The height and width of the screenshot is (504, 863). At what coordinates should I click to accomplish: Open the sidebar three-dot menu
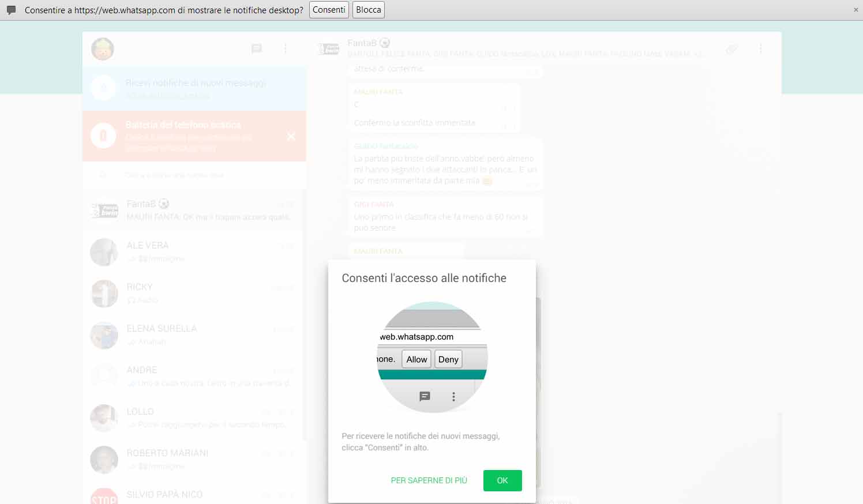[286, 49]
